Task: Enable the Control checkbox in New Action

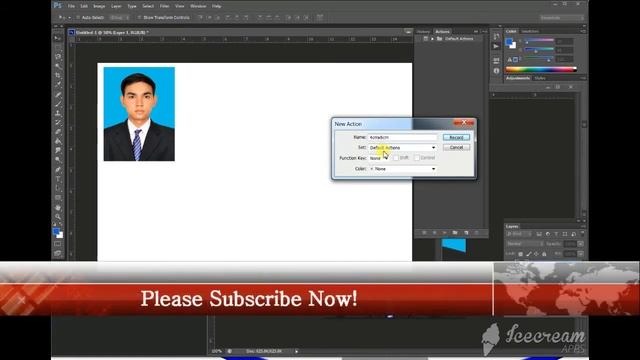Action: point(417,158)
